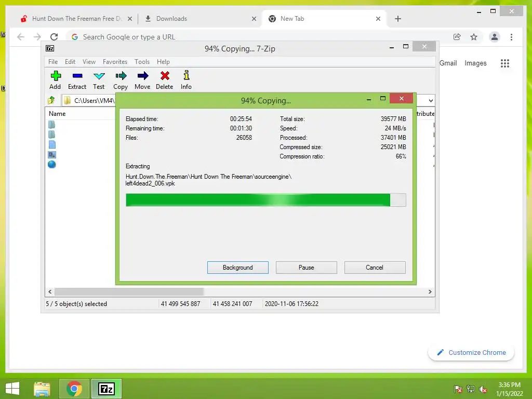This screenshot has height=399, width=532.
Task: Click the Test archive toolbar icon
Action: (99, 76)
